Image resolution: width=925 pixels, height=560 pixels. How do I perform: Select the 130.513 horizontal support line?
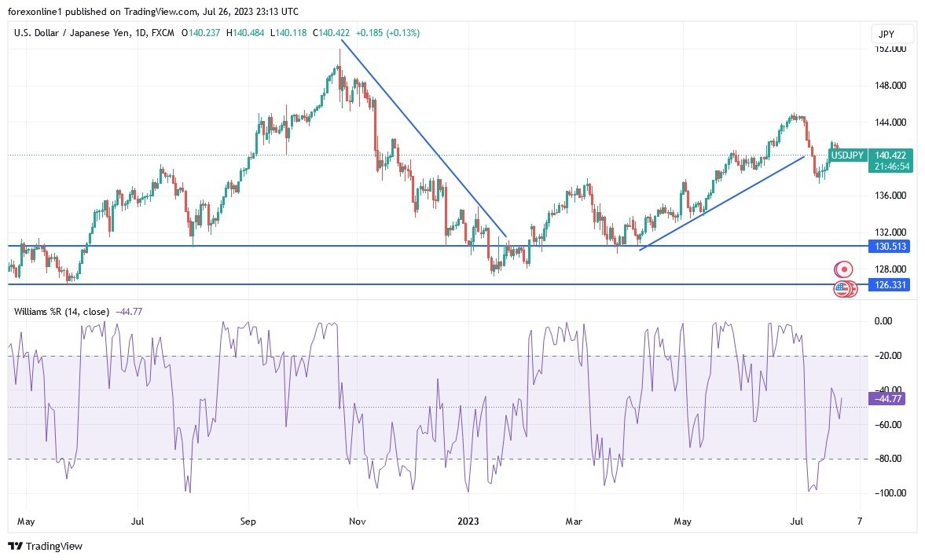click(314, 246)
